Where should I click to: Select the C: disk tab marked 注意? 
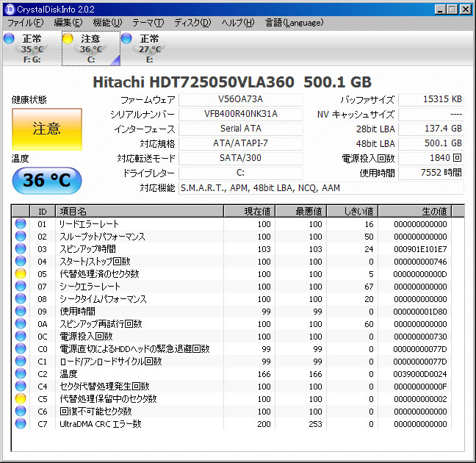91,49
